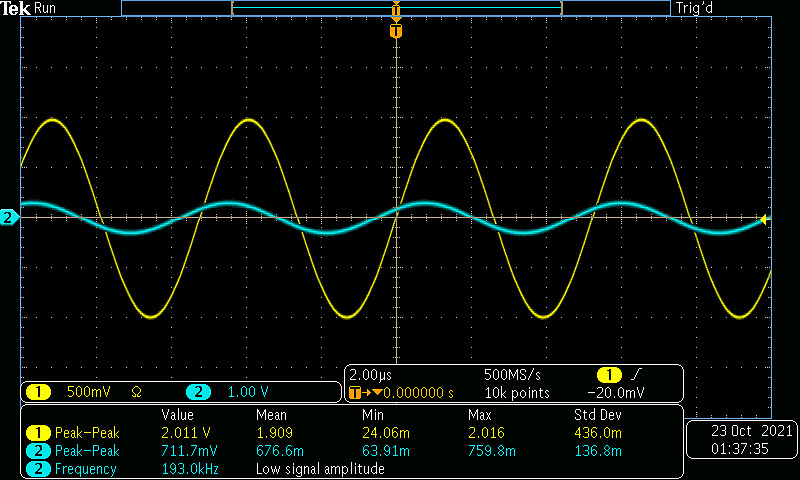Click channel 1 badge in Peak-Peak row

(x=38, y=433)
